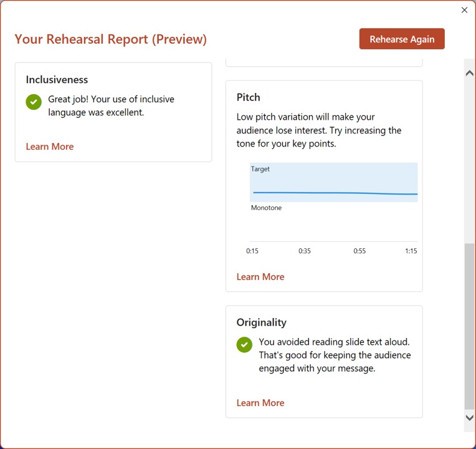Click the scrollbar down arrow
Screen dimensions: 476x449
pyautogui.click(x=470, y=418)
